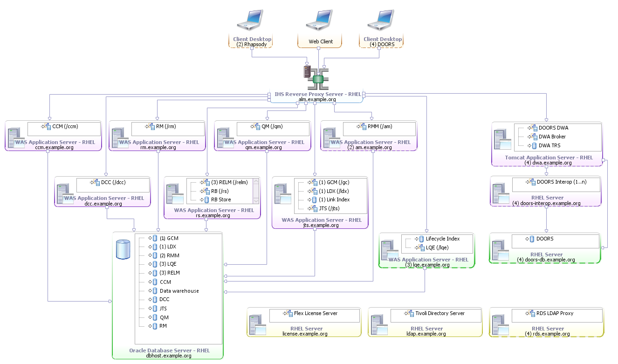This screenshot has width=618, height=364.
Task: Click the server icon of dcc.example.org
Action: pyautogui.click(x=65, y=193)
